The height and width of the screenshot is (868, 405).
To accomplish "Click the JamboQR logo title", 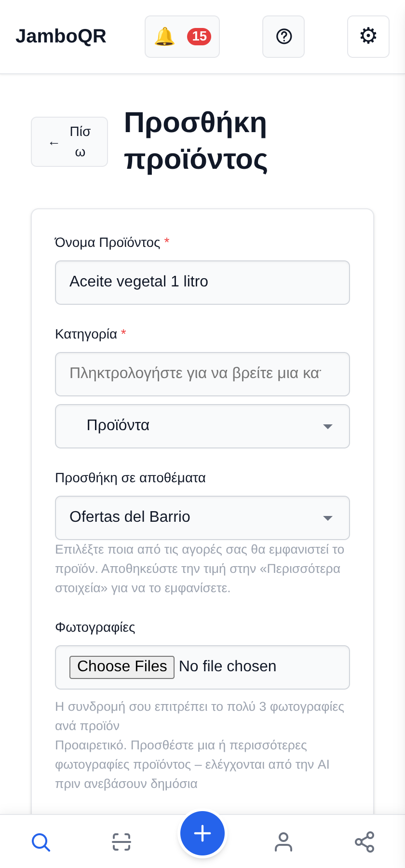I will pos(61,36).
